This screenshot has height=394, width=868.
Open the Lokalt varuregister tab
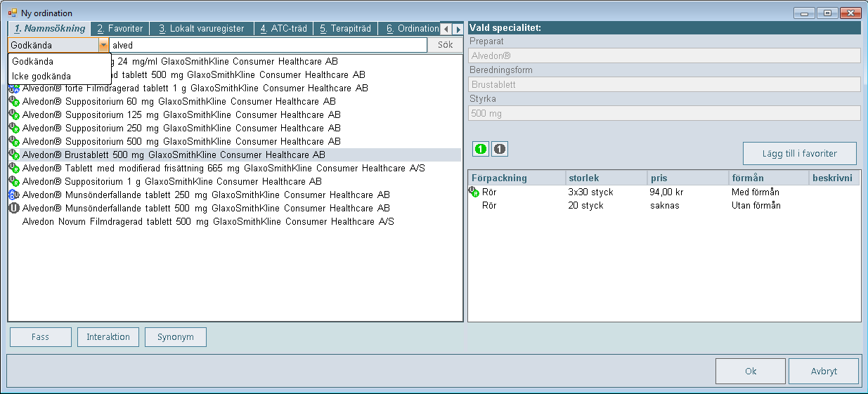(202, 29)
